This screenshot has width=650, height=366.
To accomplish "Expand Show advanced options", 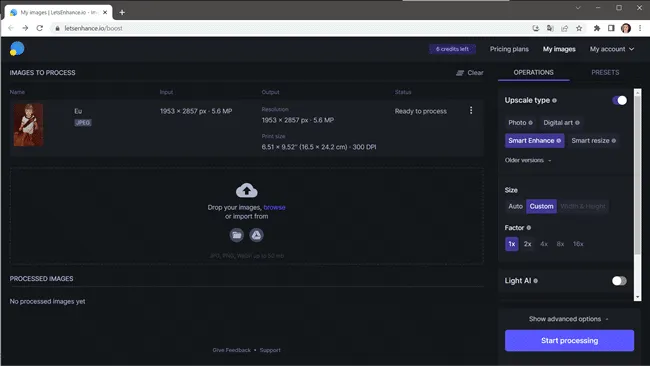I will pyautogui.click(x=569, y=319).
